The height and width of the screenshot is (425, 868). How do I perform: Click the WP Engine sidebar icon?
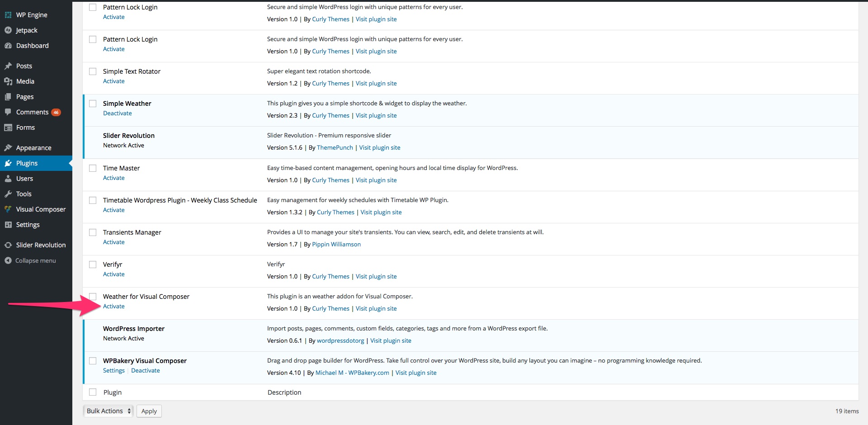[x=8, y=15]
